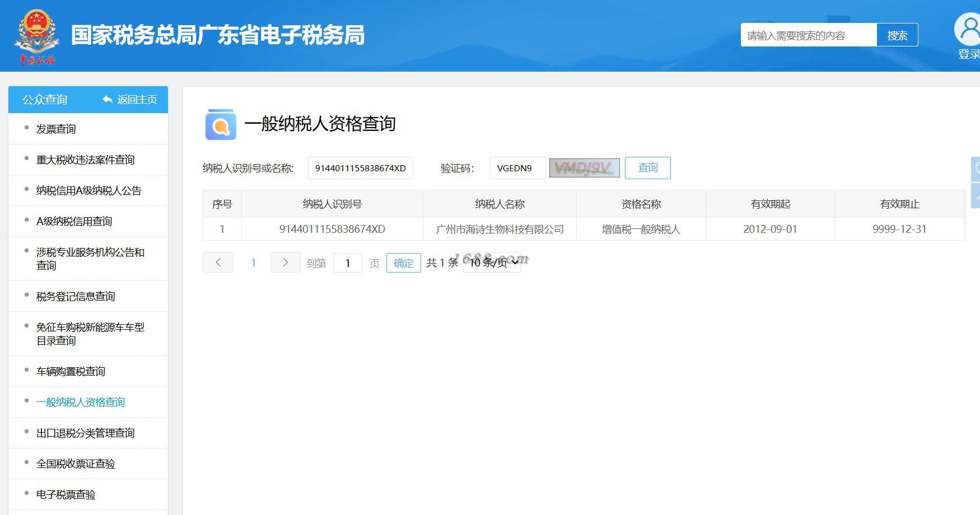Image resolution: width=980 pixels, height=515 pixels.
Task: Click the 登录 login link
Action: [x=969, y=54]
